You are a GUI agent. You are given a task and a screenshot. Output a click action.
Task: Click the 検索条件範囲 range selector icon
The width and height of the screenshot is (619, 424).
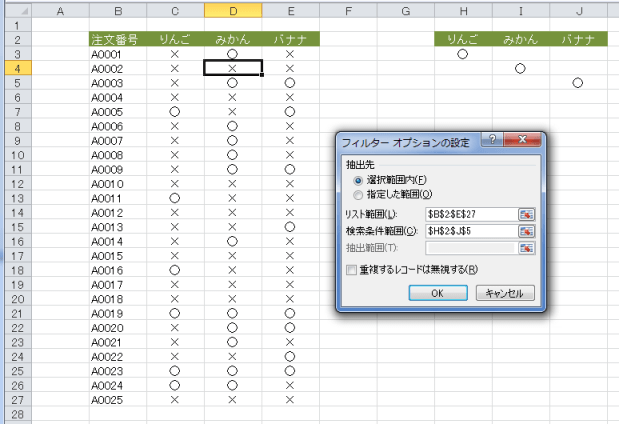pyautogui.click(x=527, y=231)
